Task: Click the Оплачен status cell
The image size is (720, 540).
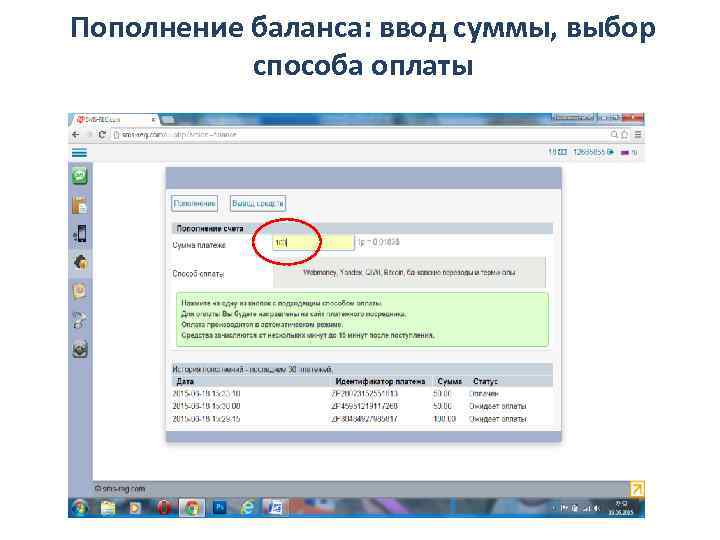Action: tap(484, 394)
